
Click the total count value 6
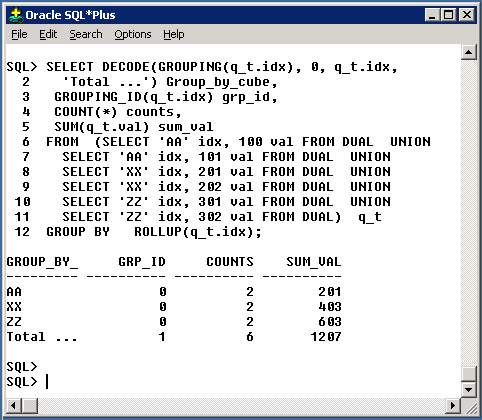250,337
